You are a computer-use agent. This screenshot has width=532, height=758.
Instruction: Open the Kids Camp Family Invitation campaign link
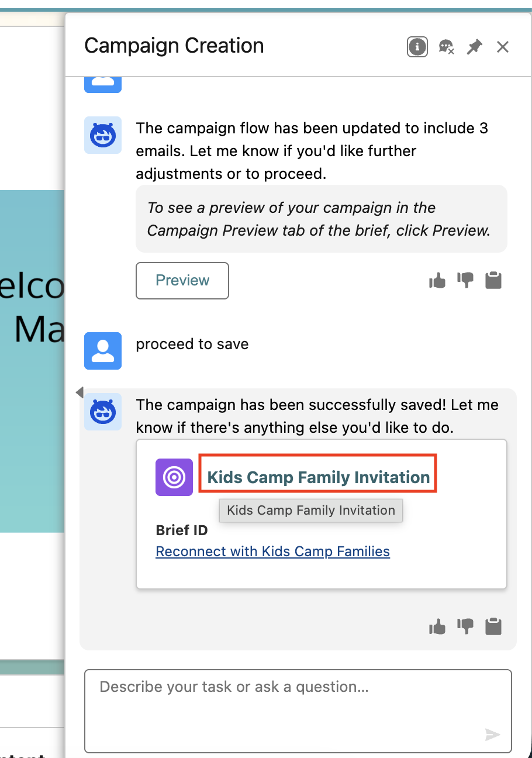click(x=319, y=477)
